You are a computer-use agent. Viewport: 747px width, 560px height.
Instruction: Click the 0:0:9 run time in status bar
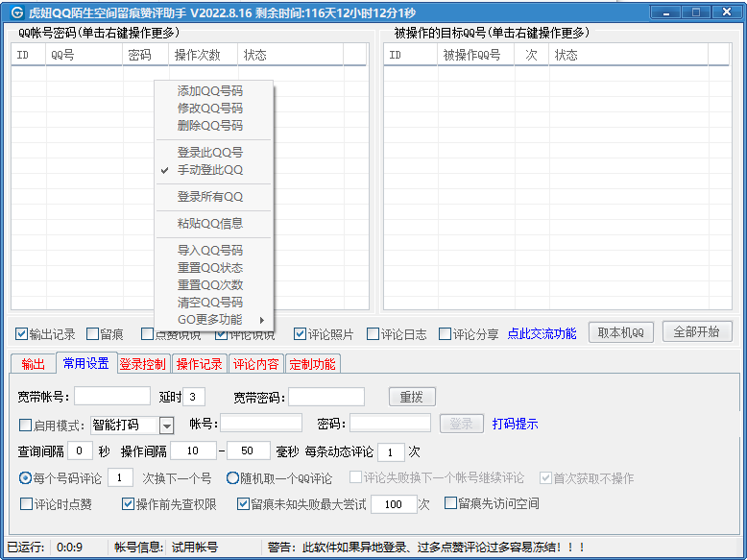[x=69, y=548]
